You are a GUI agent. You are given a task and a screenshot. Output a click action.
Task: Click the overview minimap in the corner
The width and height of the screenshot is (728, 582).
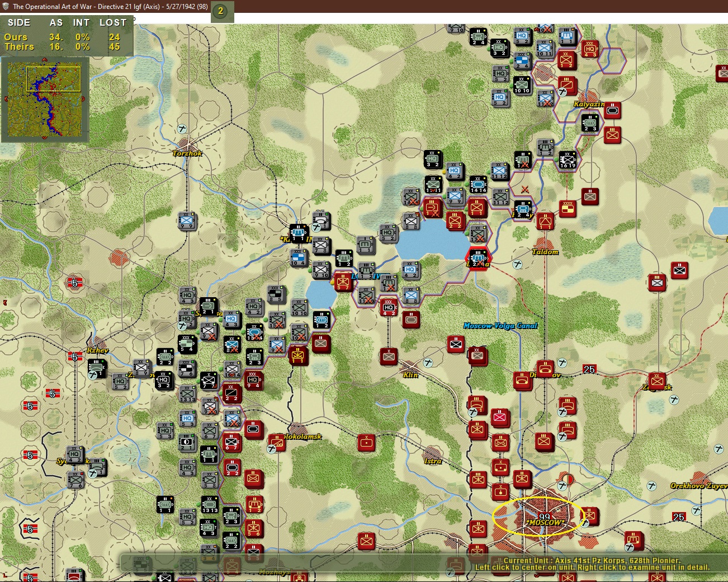[45, 100]
